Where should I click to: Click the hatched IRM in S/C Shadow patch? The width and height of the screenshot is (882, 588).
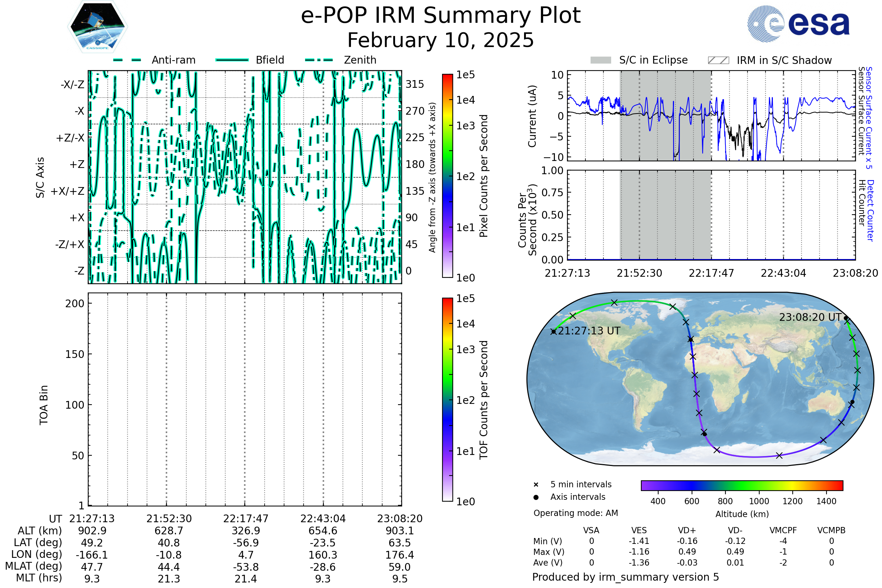click(718, 60)
